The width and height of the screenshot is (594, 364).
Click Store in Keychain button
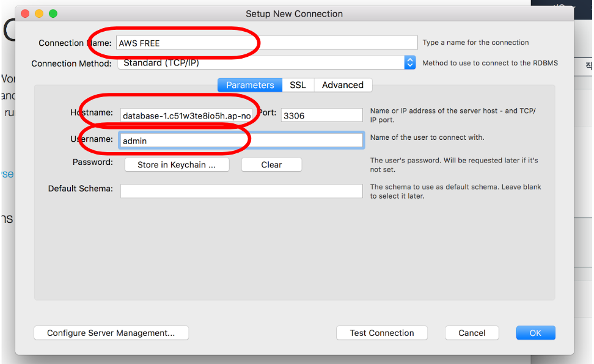click(177, 165)
